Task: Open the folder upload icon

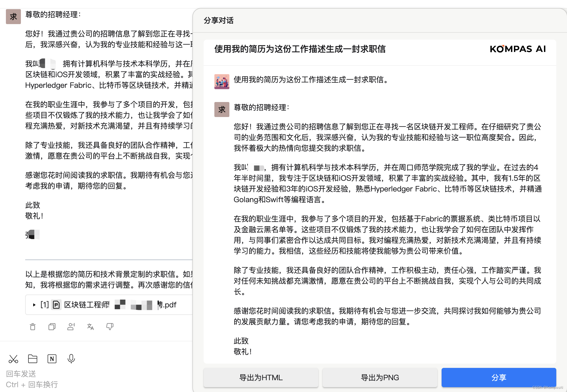Action: click(x=33, y=359)
